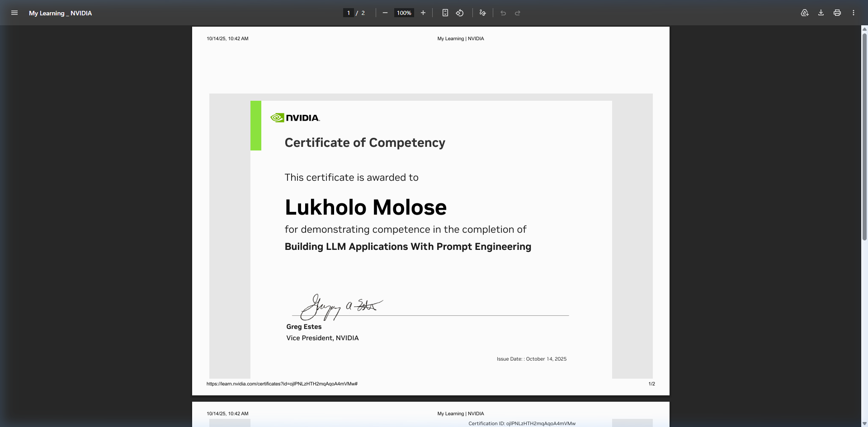
Task: Click the text 'This certificate is awarded to'
Action: click(352, 178)
